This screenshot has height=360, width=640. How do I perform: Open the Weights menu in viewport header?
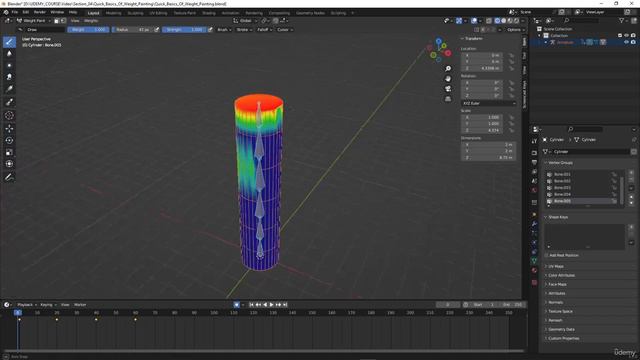pyautogui.click(x=91, y=20)
